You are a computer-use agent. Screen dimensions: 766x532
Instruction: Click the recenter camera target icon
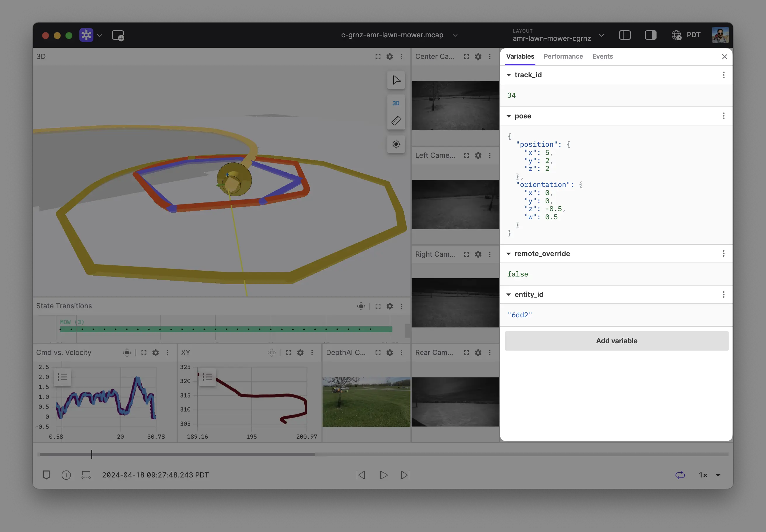(x=396, y=144)
